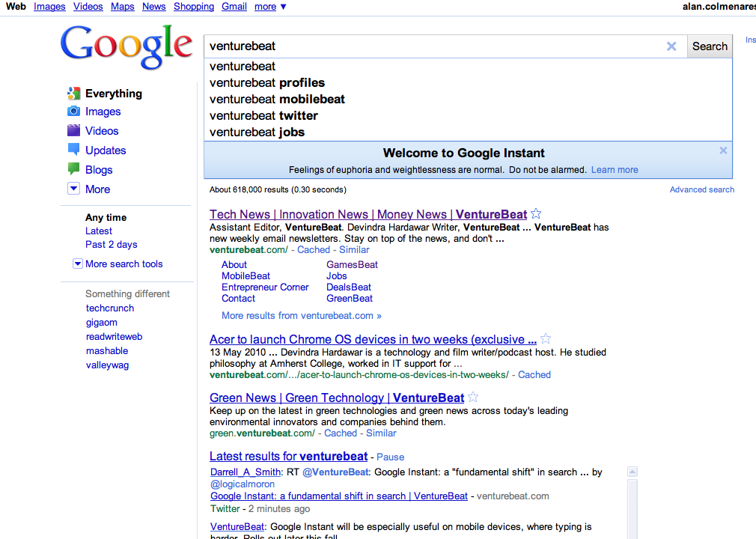This screenshot has width=756, height=539.
Task: Click the Blogs green bubble icon
Action: (x=73, y=169)
